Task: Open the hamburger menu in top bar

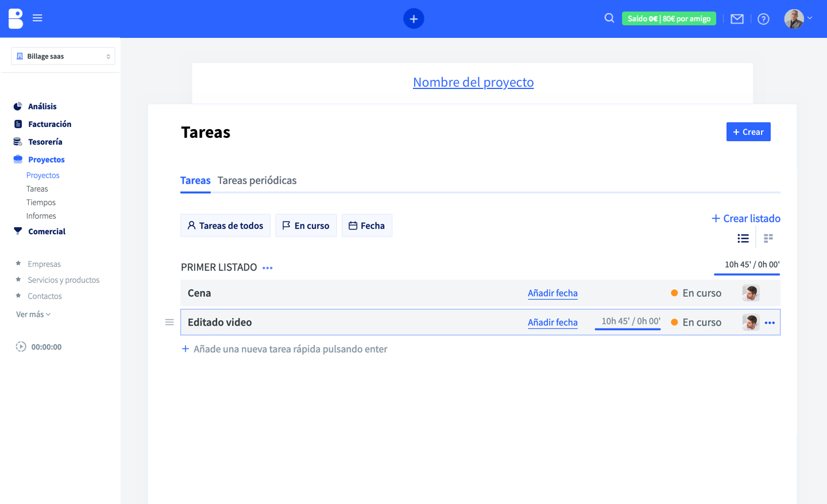Action: [37, 18]
